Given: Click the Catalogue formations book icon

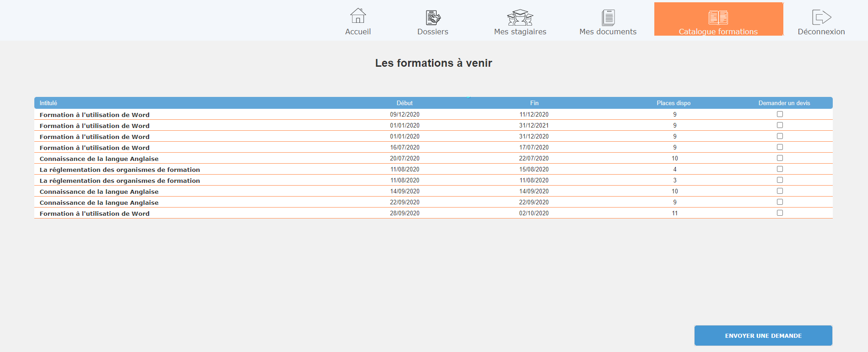Looking at the screenshot, I should click(x=718, y=17).
